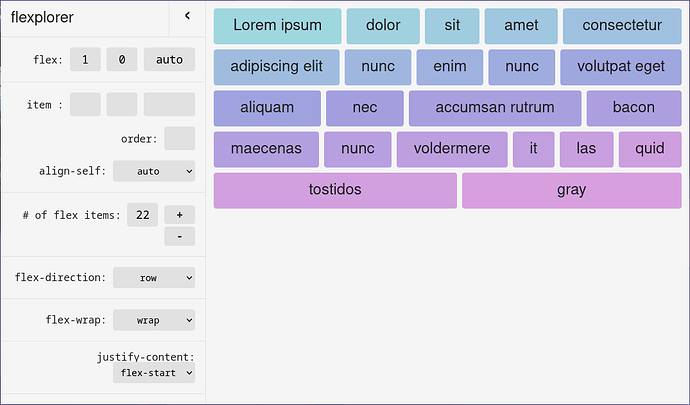Click the flex-basis field showing auto
690x405 pixels.
169,60
